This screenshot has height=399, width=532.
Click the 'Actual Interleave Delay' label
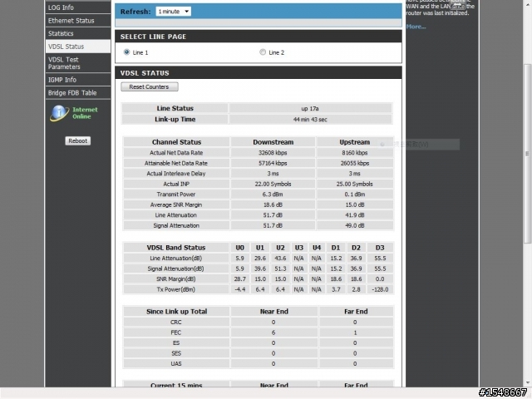pyautogui.click(x=176, y=174)
